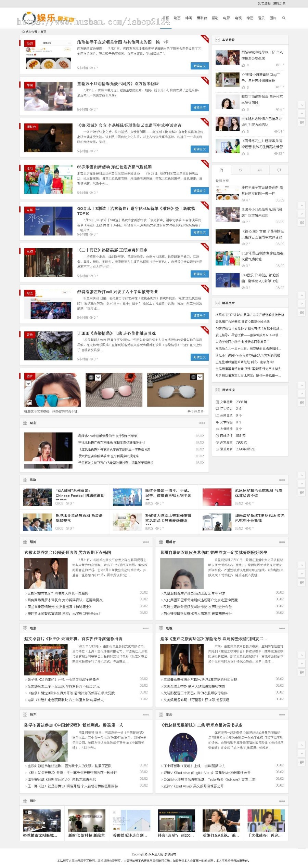Screen dimensions: 308x868
Task: Click the grid icon beside 本站推荐 heading
Action: 217,40
